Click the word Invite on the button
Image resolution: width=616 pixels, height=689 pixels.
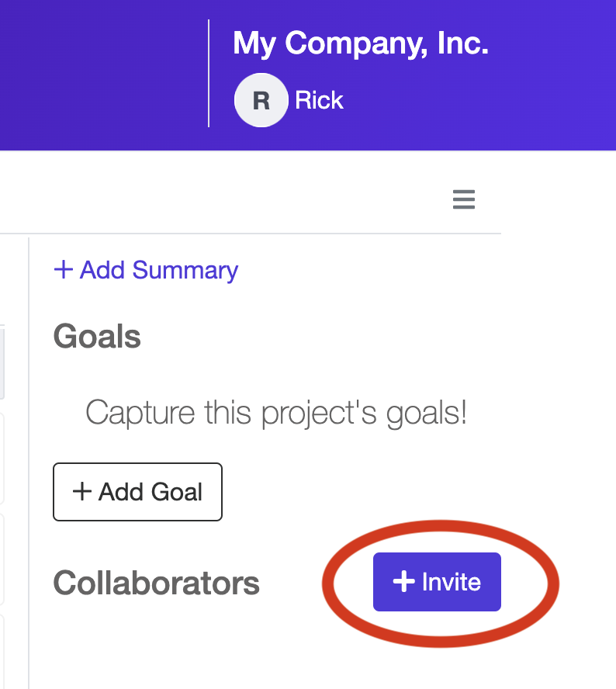point(452,582)
